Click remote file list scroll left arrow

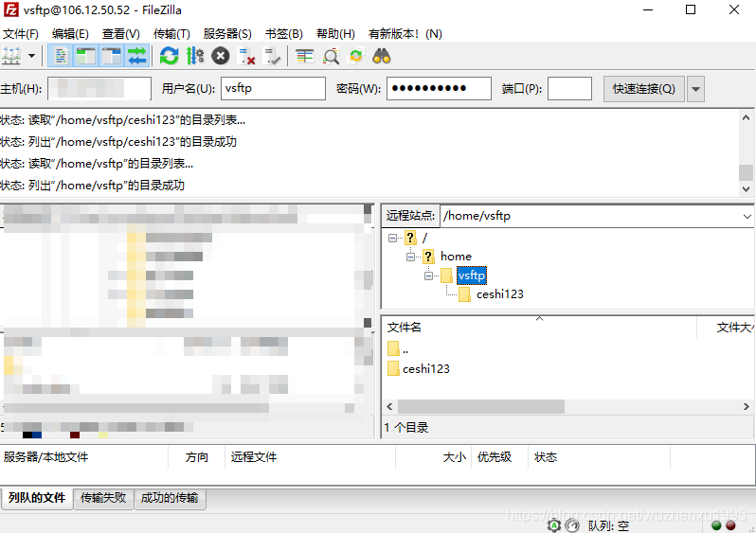tap(389, 407)
